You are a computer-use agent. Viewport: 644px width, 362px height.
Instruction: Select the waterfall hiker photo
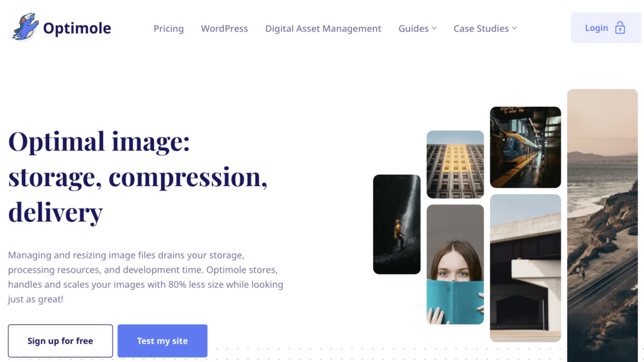tap(397, 224)
